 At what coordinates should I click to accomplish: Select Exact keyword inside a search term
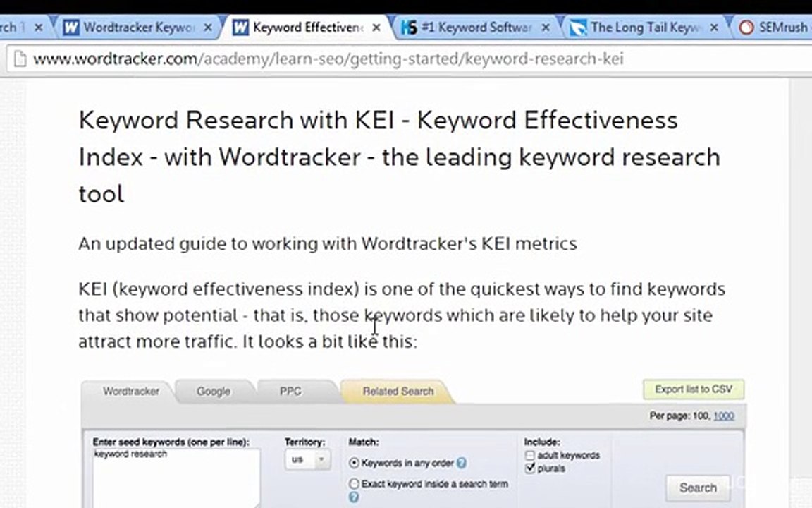click(x=355, y=483)
